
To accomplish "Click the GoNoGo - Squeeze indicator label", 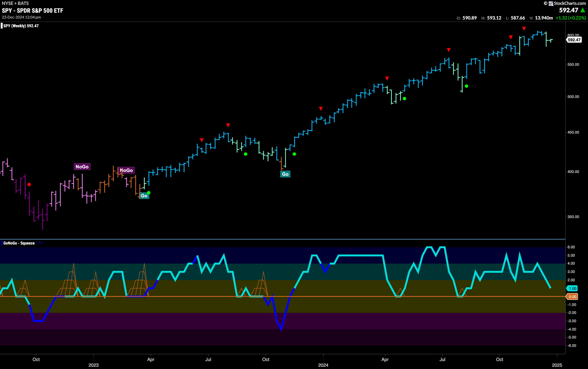I will coord(19,243).
